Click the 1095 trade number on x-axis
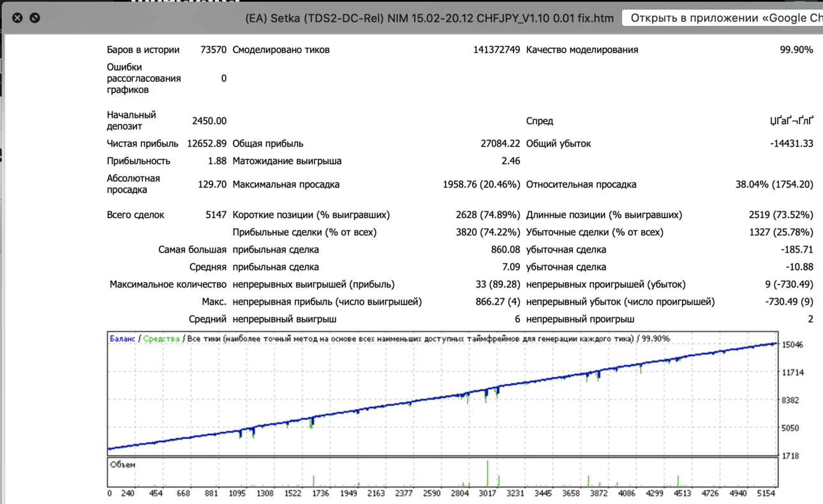 click(x=237, y=494)
